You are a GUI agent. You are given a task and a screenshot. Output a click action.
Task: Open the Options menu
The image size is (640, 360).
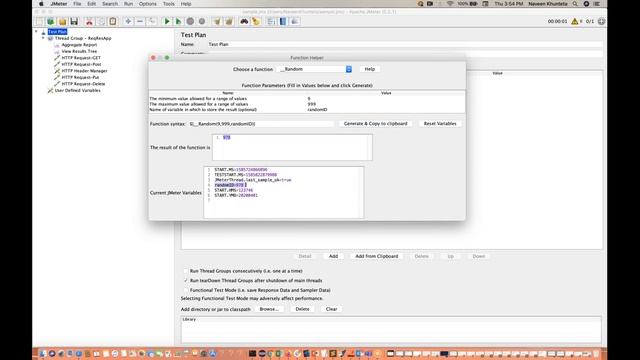(147, 4)
